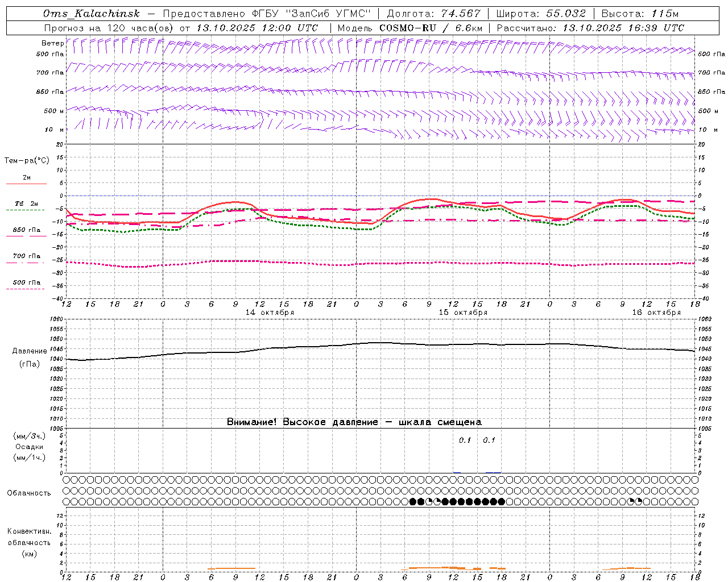Click the "500 гПа" temperature legend entry
This screenshot has height=582, width=728.
(27, 282)
